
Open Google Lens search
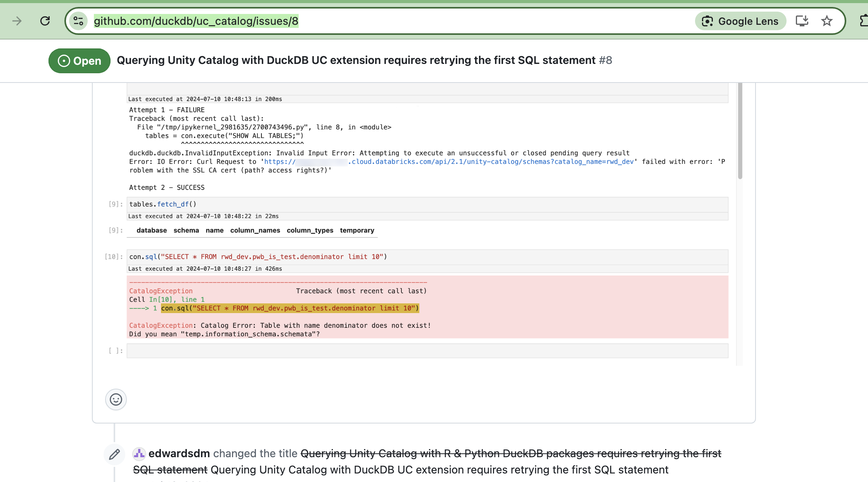coord(740,21)
